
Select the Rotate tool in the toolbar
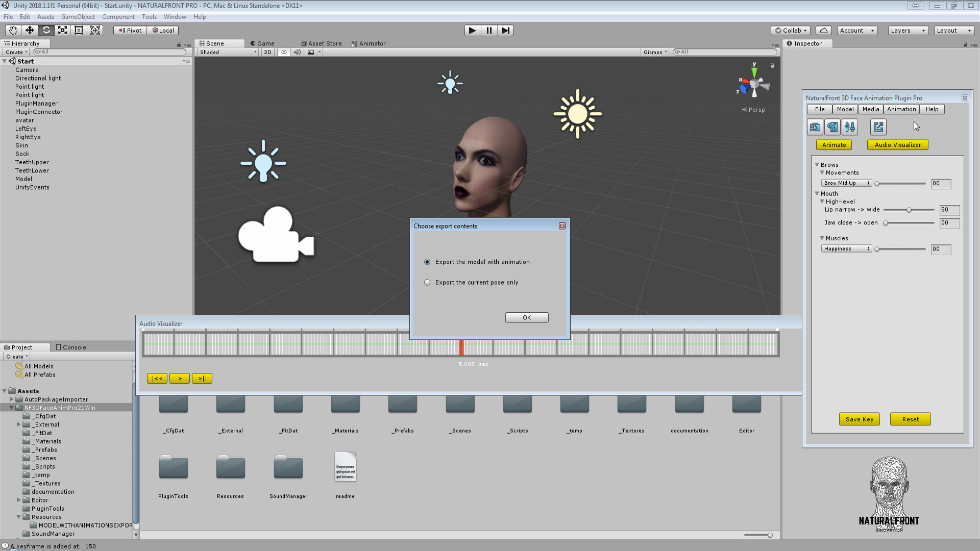pos(46,30)
